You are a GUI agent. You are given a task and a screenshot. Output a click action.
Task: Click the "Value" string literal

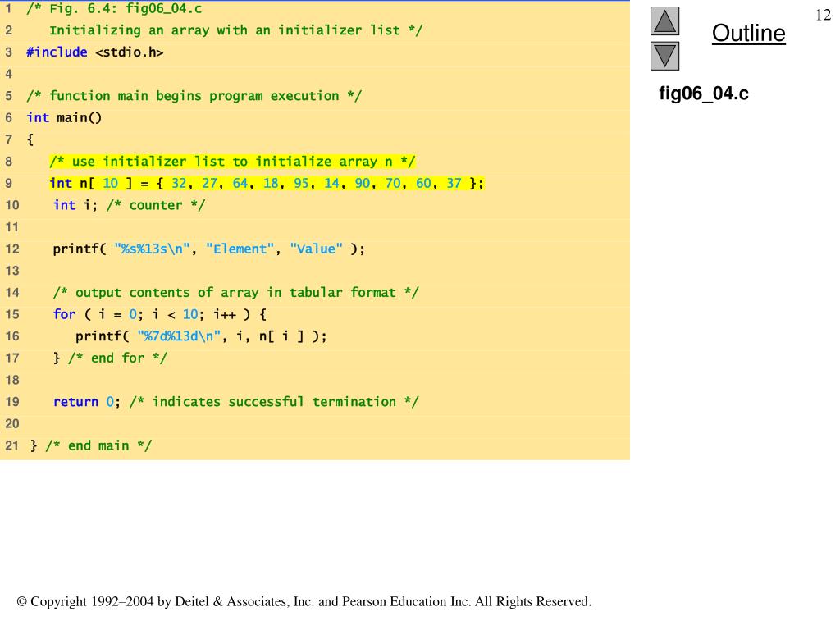(x=316, y=249)
